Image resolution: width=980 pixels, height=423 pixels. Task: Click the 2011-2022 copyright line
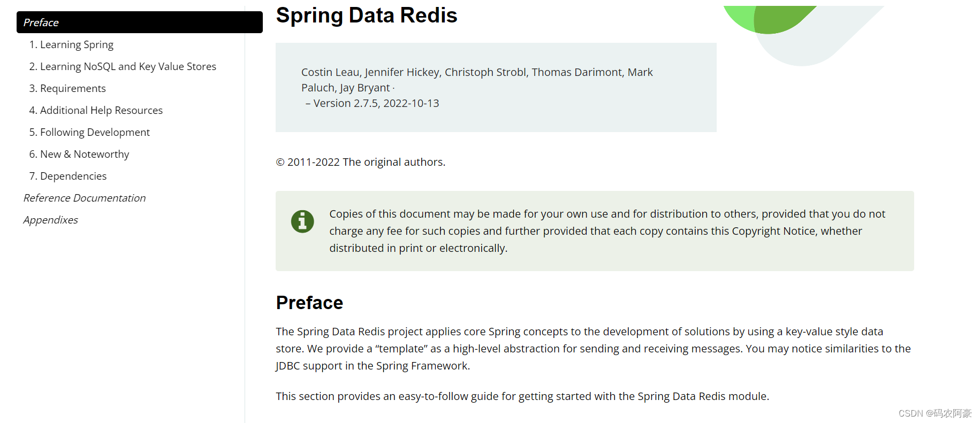click(361, 162)
